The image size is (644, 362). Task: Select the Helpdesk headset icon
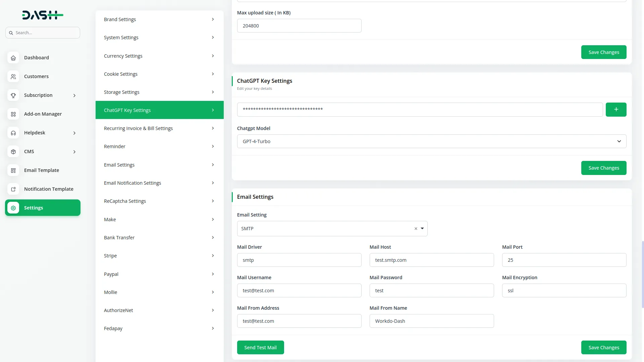[13, 133]
